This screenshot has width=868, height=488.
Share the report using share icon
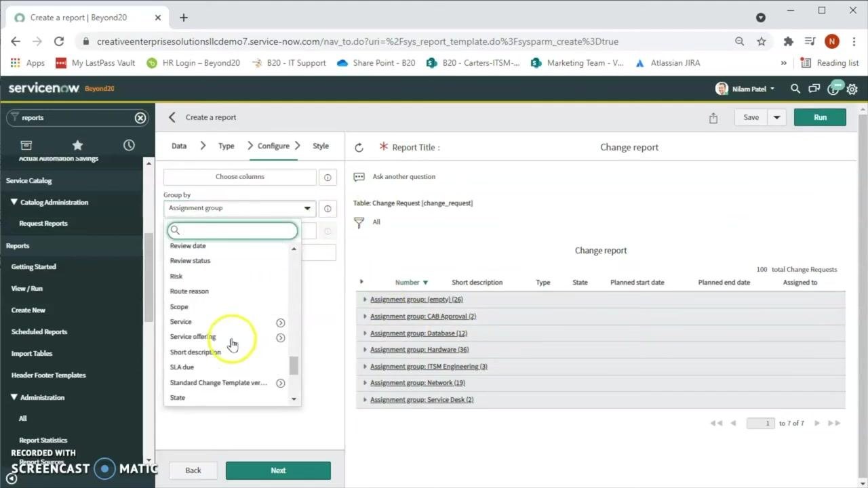pyautogui.click(x=713, y=118)
